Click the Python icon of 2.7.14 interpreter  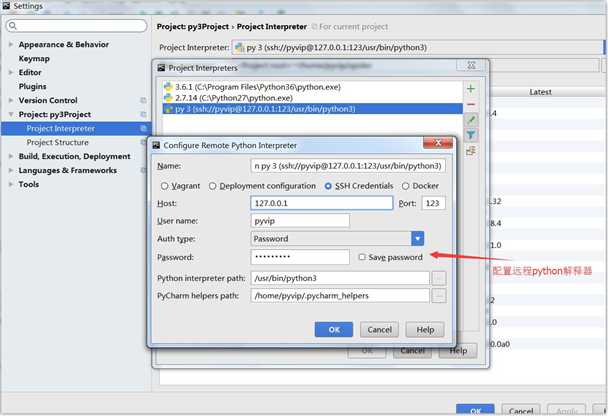168,98
